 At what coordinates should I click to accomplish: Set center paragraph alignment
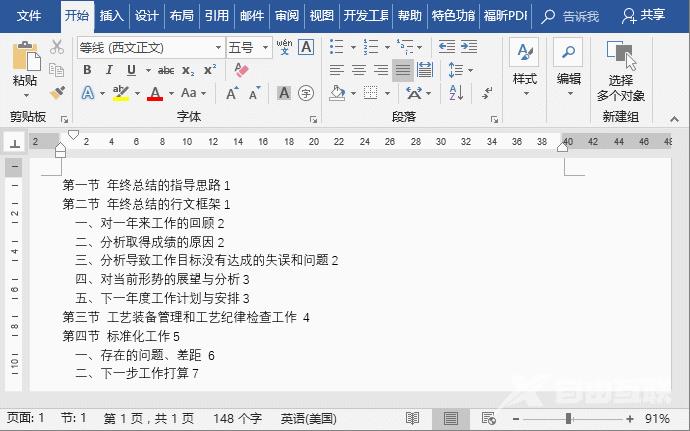[359, 70]
